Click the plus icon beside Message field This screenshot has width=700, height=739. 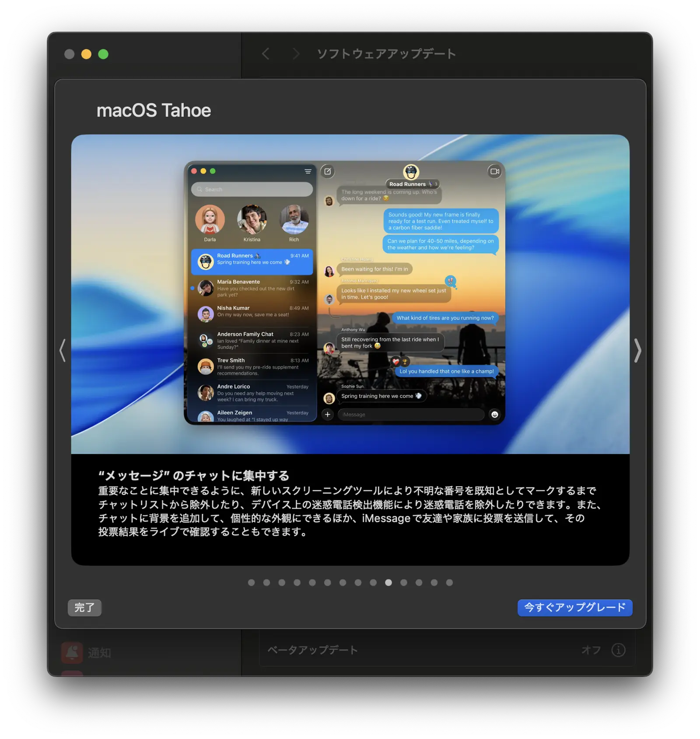[x=328, y=415]
